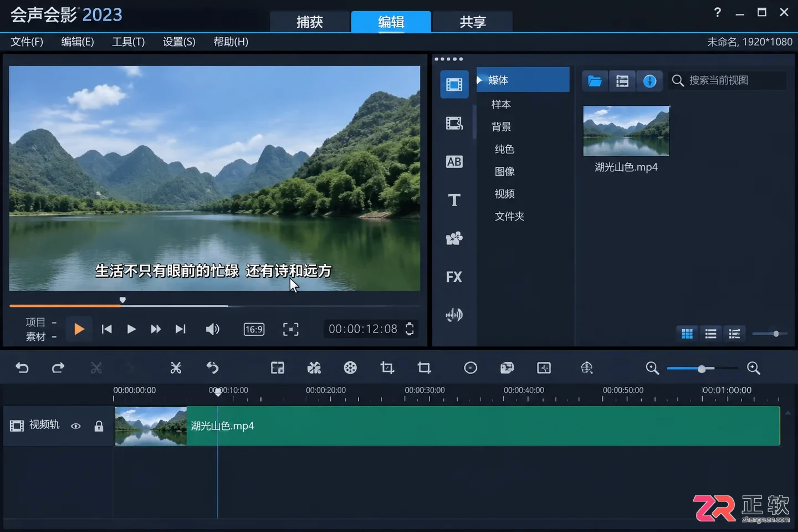
Task: Open the 设置(S) menu
Action: pyautogui.click(x=179, y=42)
